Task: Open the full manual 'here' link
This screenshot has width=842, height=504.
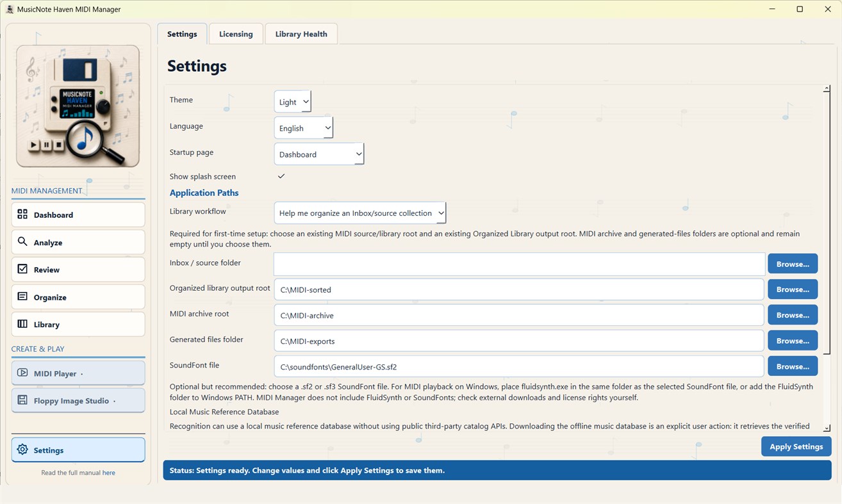Action: click(109, 473)
